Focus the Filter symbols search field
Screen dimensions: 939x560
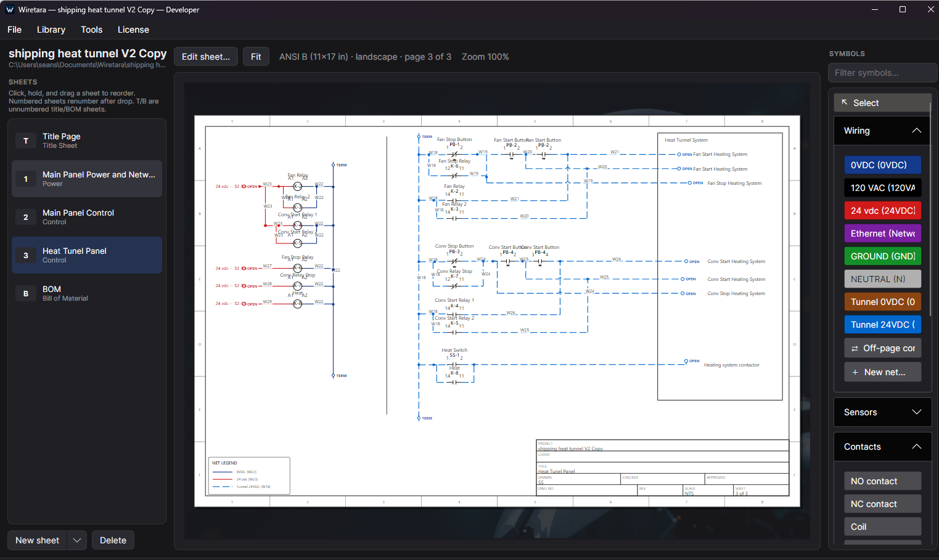pos(882,73)
